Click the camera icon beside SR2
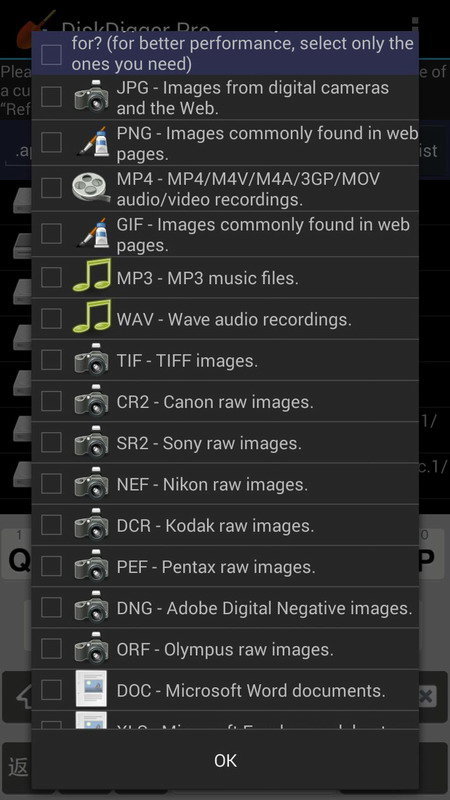This screenshot has height=800, width=450. click(x=91, y=442)
